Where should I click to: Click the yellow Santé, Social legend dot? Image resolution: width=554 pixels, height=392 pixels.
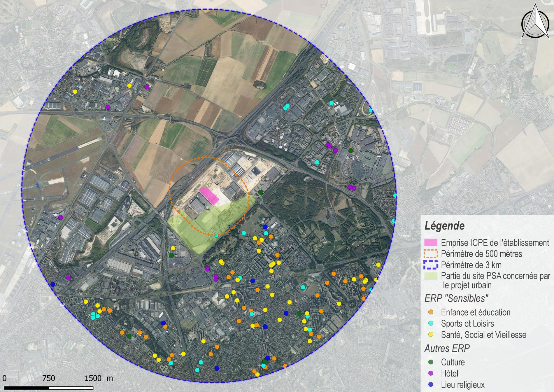[430, 334]
